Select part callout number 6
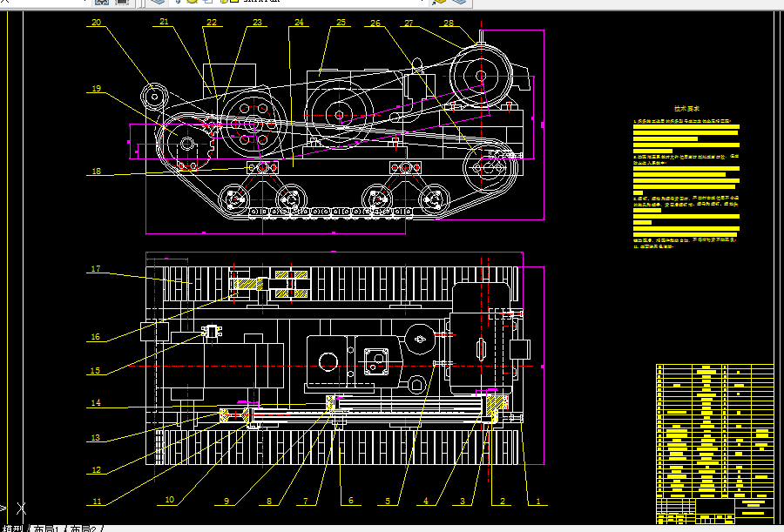Viewport: 784px width, 532px height. (x=350, y=501)
